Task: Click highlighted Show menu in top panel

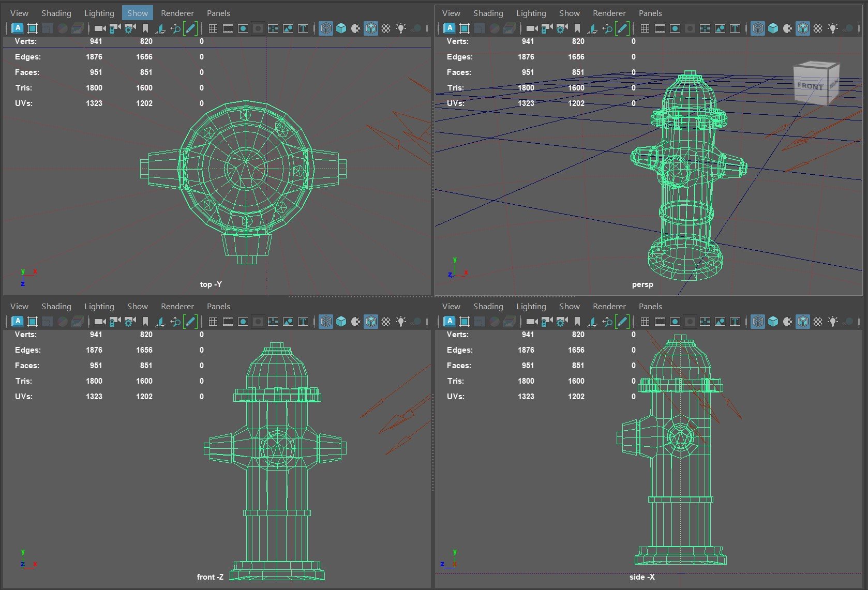Action: coord(138,13)
